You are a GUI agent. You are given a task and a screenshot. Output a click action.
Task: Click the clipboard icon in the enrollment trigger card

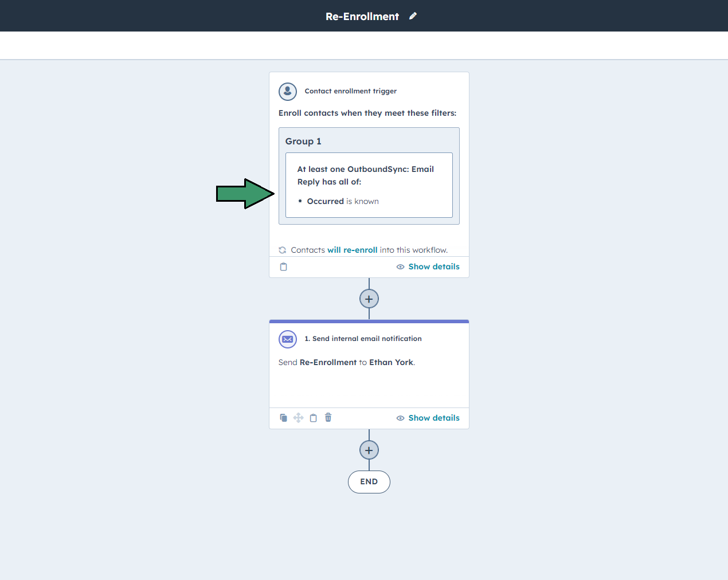pos(283,267)
